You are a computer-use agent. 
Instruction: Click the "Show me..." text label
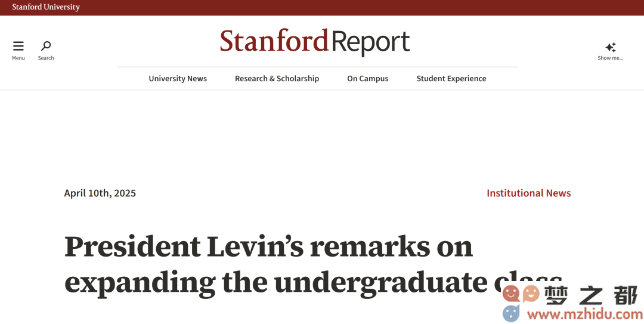click(x=611, y=58)
